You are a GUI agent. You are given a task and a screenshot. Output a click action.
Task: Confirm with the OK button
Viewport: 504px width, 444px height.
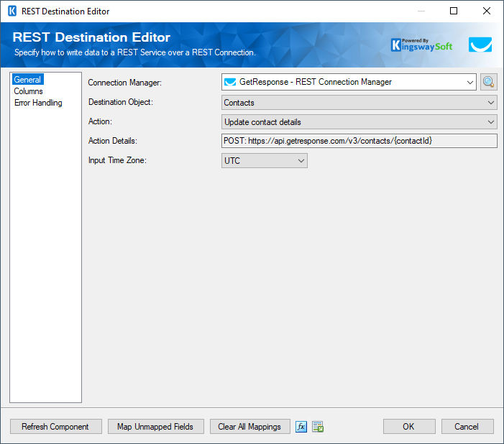pyautogui.click(x=409, y=427)
